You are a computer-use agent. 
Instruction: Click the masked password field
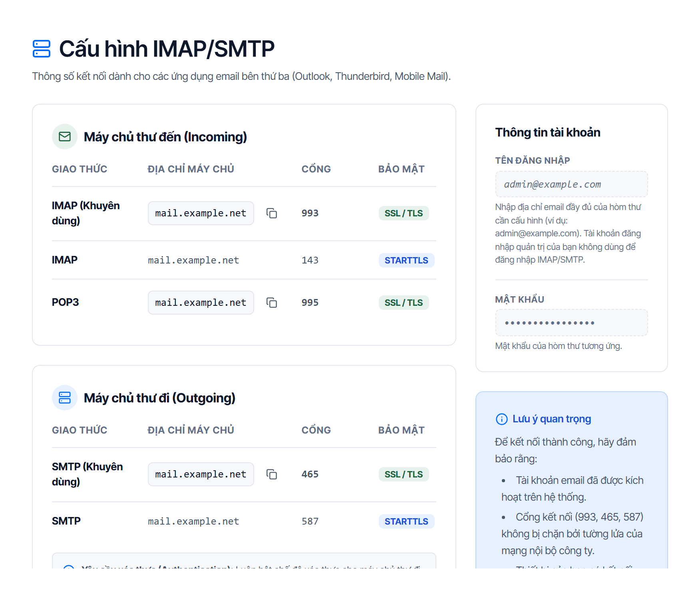pyautogui.click(x=571, y=323)
